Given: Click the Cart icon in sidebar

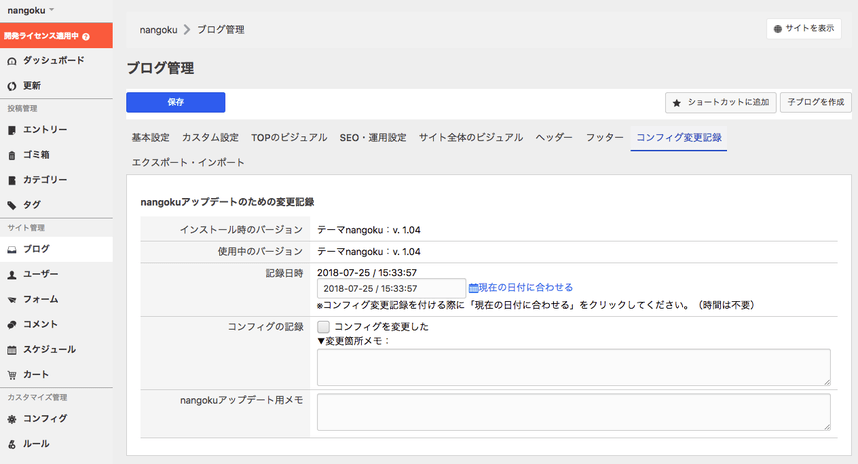Looking at the screenshot, I should pyautogui.click(x=12, y=375).
